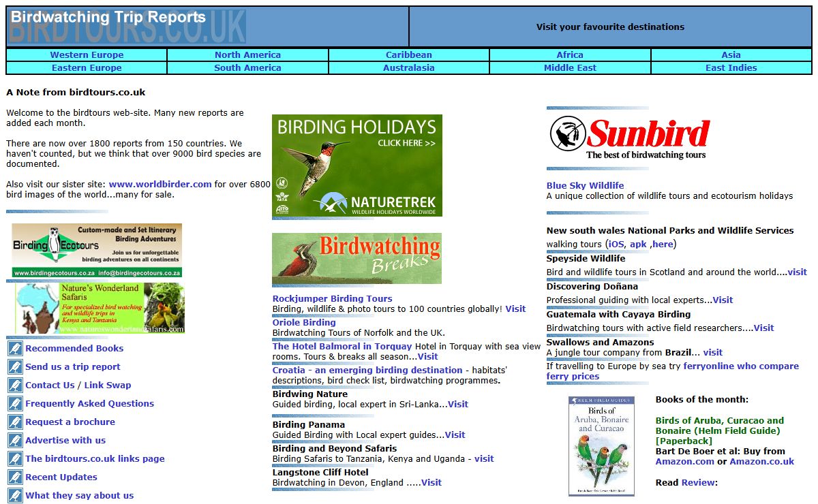The width and height of the screenshot is (818, 504).
Task: Open the Naturetrek Birding Holidays banner
Action: (357, 166)
